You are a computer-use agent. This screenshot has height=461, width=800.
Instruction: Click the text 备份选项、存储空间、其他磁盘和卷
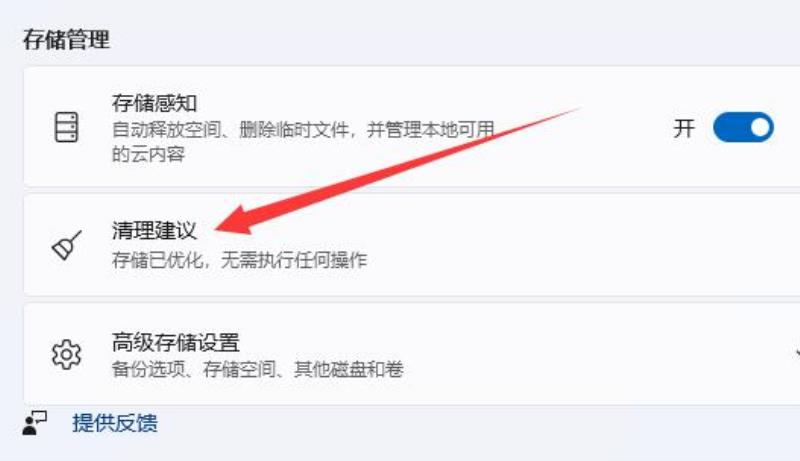pyautogui.click(x=258, y=369)
